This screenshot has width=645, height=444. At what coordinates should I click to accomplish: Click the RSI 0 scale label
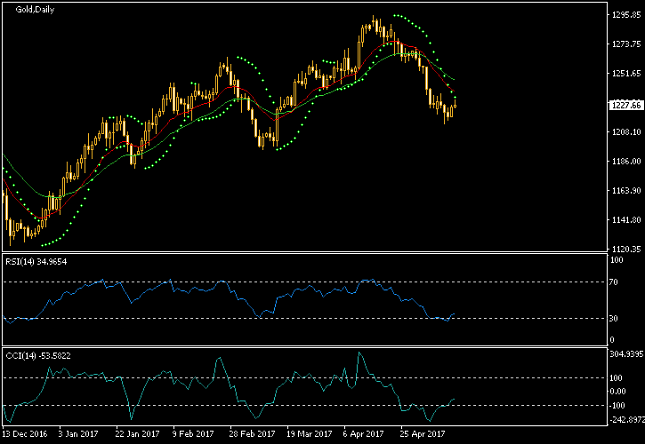pos(612,340)
